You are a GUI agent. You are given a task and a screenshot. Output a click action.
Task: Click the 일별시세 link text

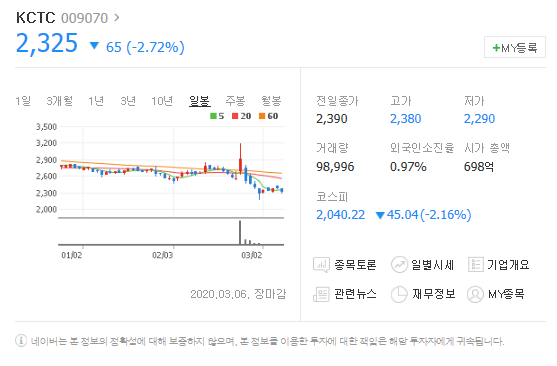click(x=432, y=265)
